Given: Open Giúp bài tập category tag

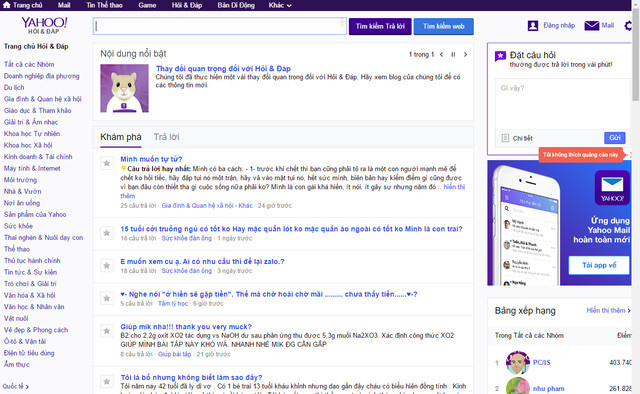Looking at the screenshot, I should [175, 354].
